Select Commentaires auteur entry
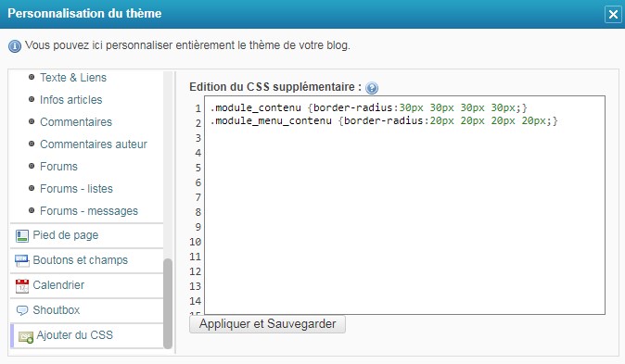The width and height of the screenshot is (625, 364). (x=94, y=144)
